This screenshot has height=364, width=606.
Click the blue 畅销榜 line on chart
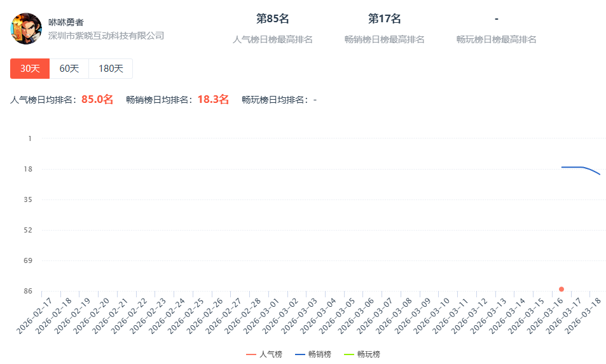572,167
